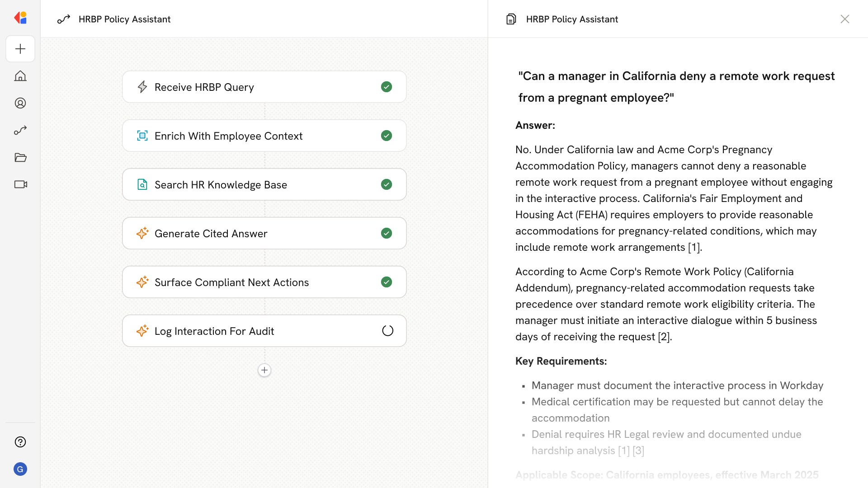Close the HRBP Policy Assistant output panel
868x488 pixels.
844,19
